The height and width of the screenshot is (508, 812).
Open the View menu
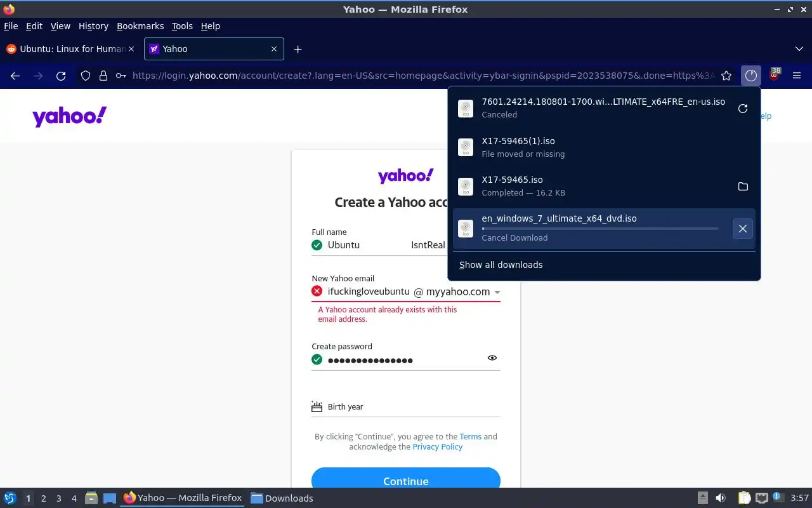pyautogui.click(x=60, y=26)
